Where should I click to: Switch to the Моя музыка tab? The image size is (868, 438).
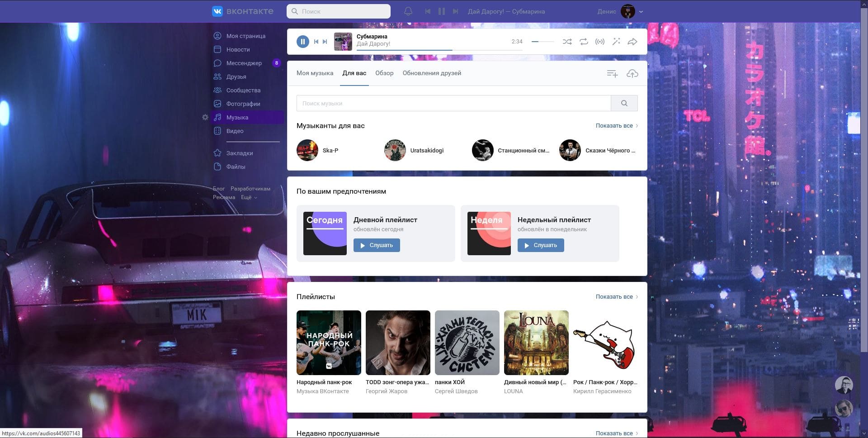point(315,73)
